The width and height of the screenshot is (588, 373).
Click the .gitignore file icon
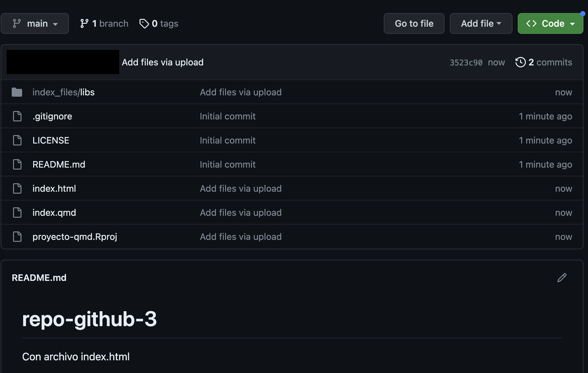(17, 116)
